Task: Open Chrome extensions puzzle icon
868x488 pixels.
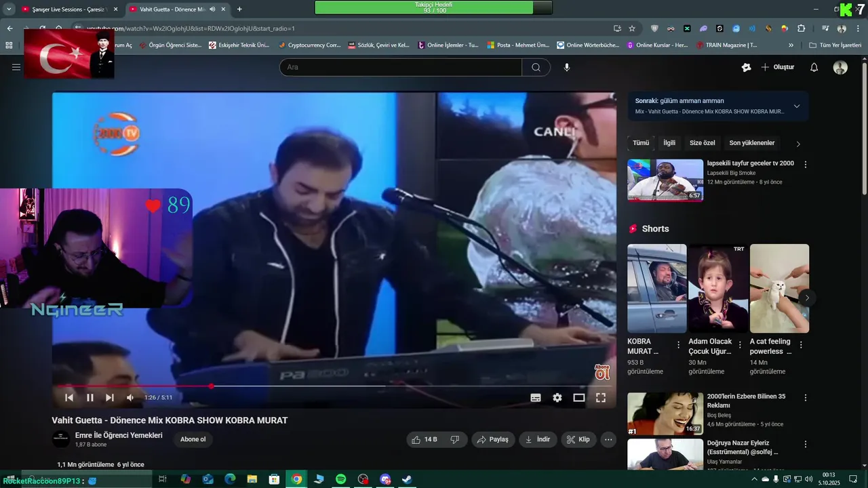Action: 801,28
